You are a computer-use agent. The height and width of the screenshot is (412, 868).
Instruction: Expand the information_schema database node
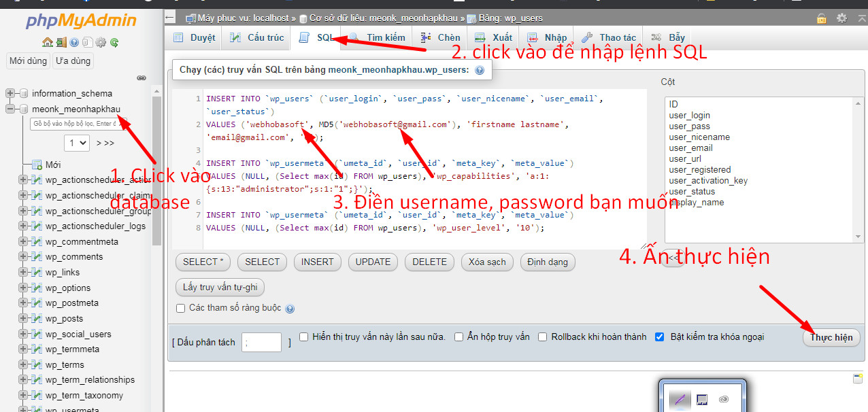pyautogui.click(x=10, y=93)
